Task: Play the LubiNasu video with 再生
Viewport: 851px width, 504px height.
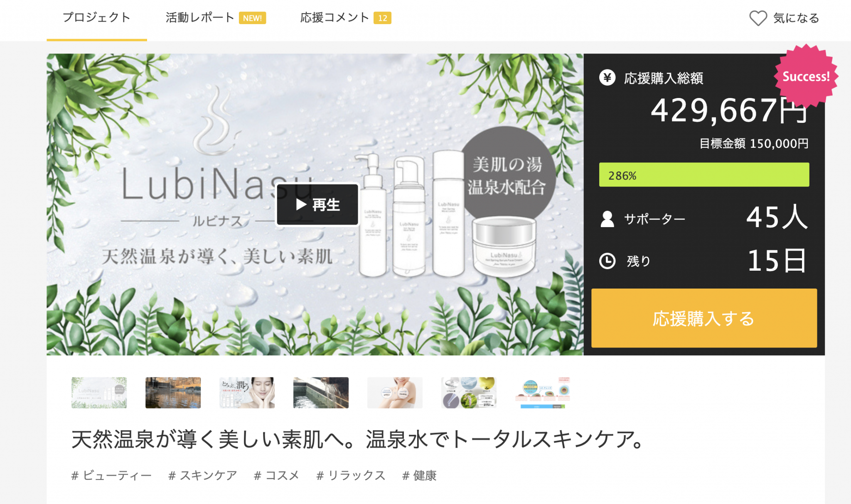Action: pyautogui.click(x=317, y=205)
